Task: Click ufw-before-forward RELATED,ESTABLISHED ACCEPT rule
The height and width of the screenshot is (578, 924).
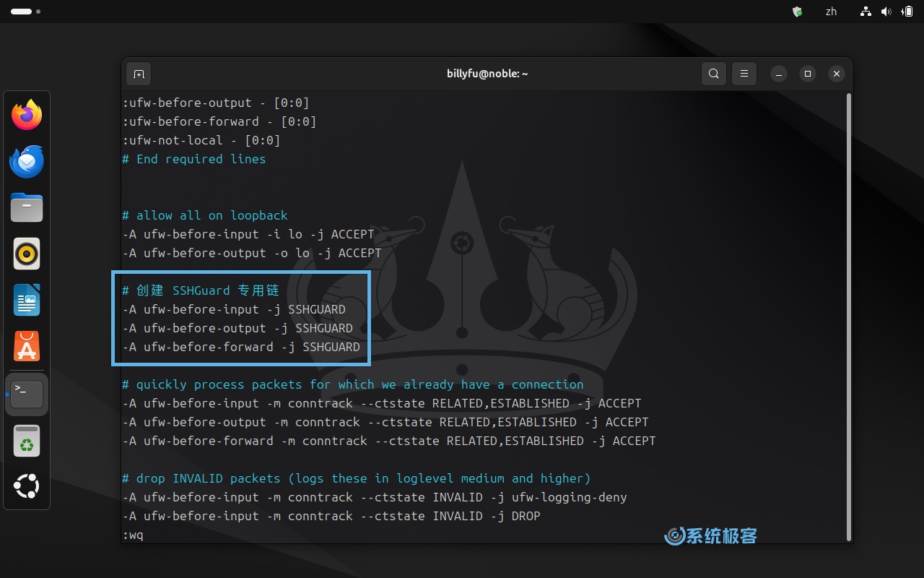Action: (389, 441)
